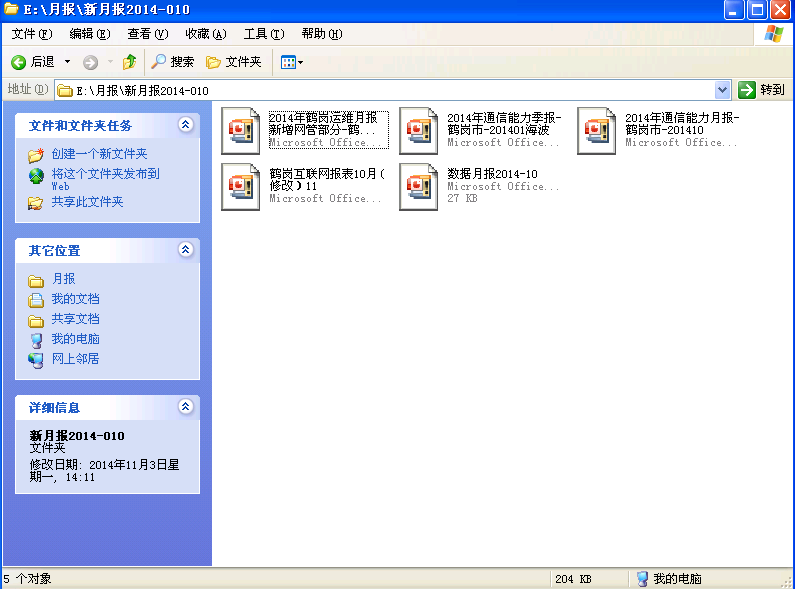The height and width of the screenshot is (589, 795).
Task: Click the window resize grip corner
Action: [x=787, y=582]
